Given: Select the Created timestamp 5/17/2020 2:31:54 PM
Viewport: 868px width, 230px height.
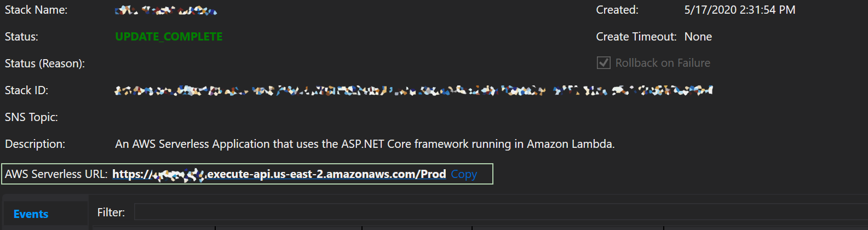Looking at the screenshot, I should pos(739,10).
